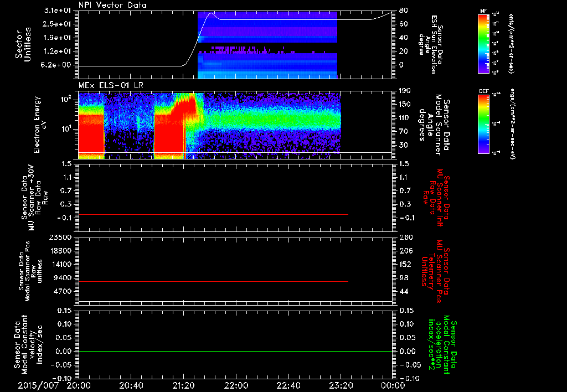Click the '152' telemetry tick label

point(406,264)
